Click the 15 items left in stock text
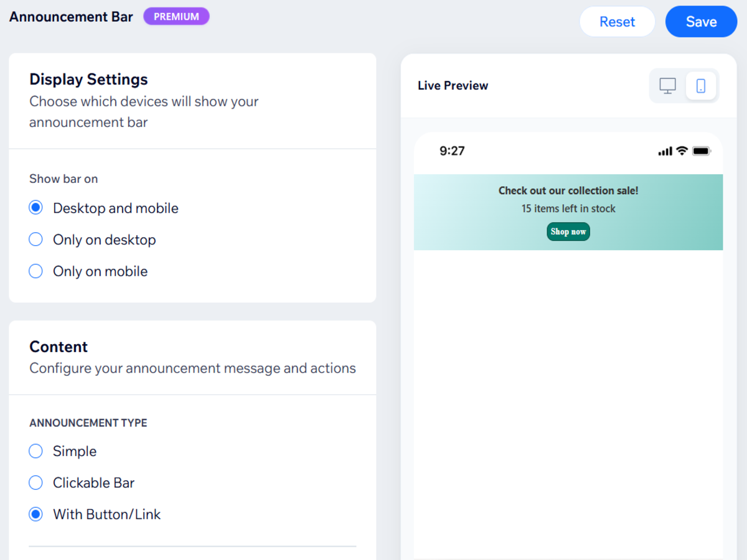747x560 pixels. click(x=568, y=208)
